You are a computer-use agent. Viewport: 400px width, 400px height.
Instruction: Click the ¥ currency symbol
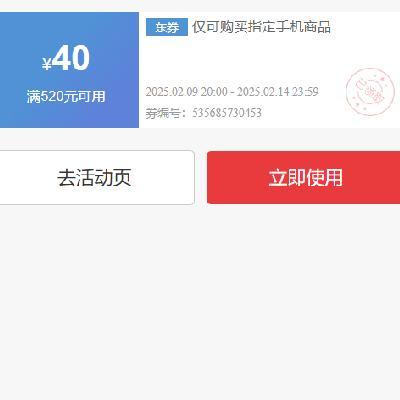(47, 64)
